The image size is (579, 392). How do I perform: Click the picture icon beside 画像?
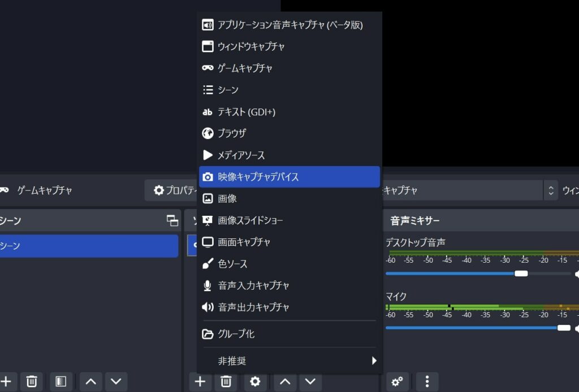coord(208,199)
